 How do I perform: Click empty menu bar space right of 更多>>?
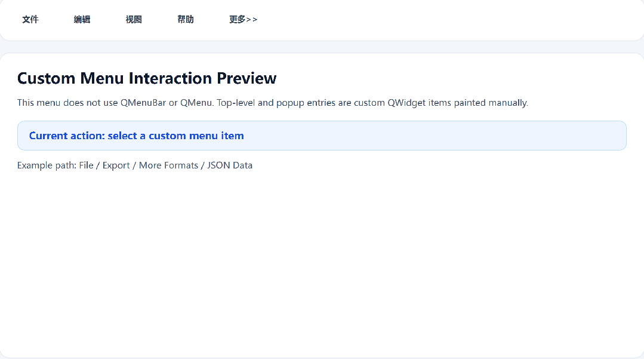click(448, 20)
